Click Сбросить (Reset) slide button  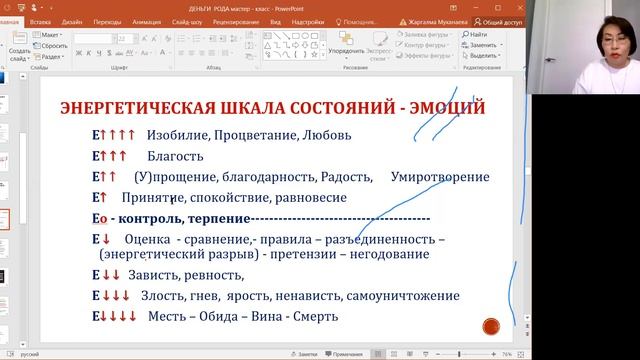click(51, 46)
